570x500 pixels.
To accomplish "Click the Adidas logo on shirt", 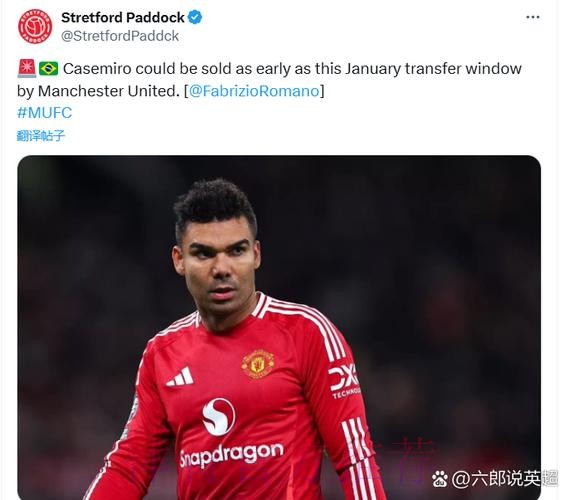I will pyautogui.click(x=180, y=377).
